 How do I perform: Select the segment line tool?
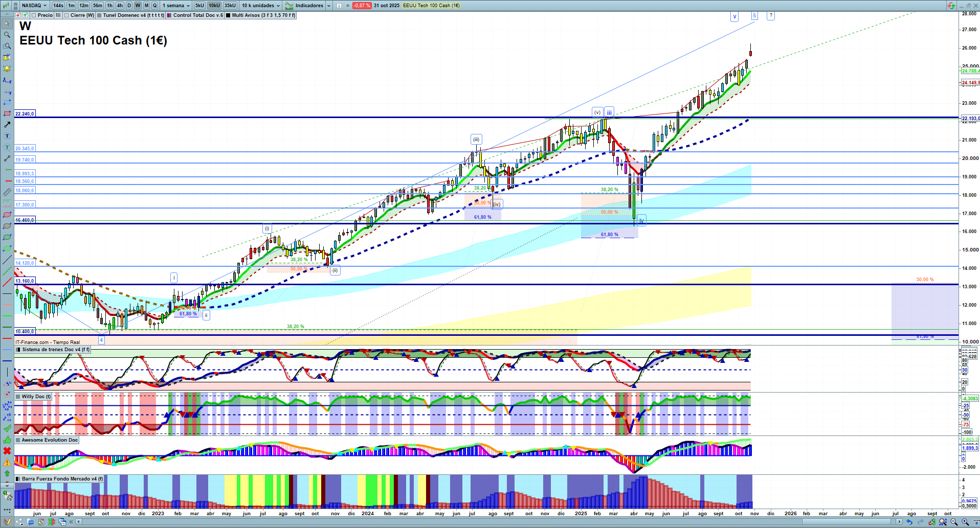[7, 158]
